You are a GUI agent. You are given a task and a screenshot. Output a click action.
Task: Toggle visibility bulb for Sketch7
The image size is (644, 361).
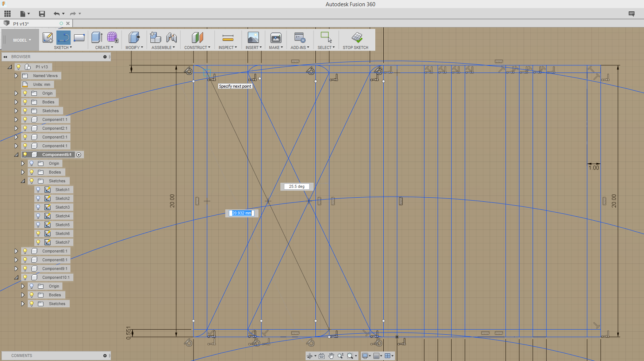tap(38, 242)
